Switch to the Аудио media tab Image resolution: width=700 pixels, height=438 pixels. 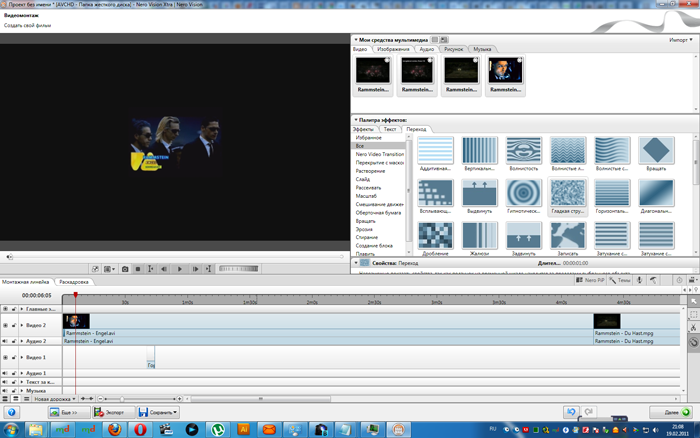coord(427,49)
